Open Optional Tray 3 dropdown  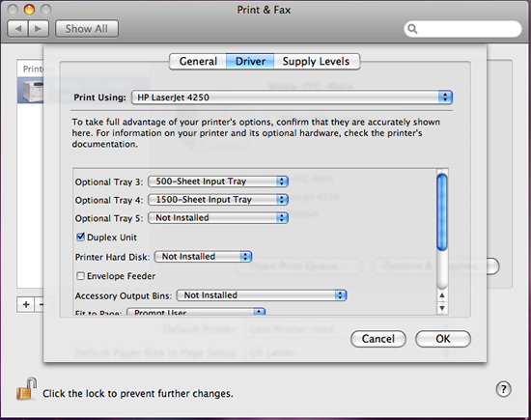coord(218,182)
